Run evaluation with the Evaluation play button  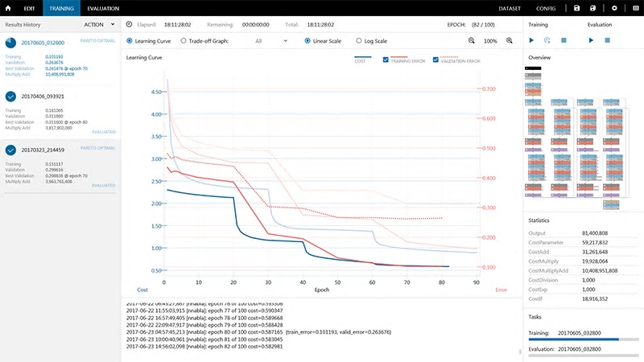point(592,39)
